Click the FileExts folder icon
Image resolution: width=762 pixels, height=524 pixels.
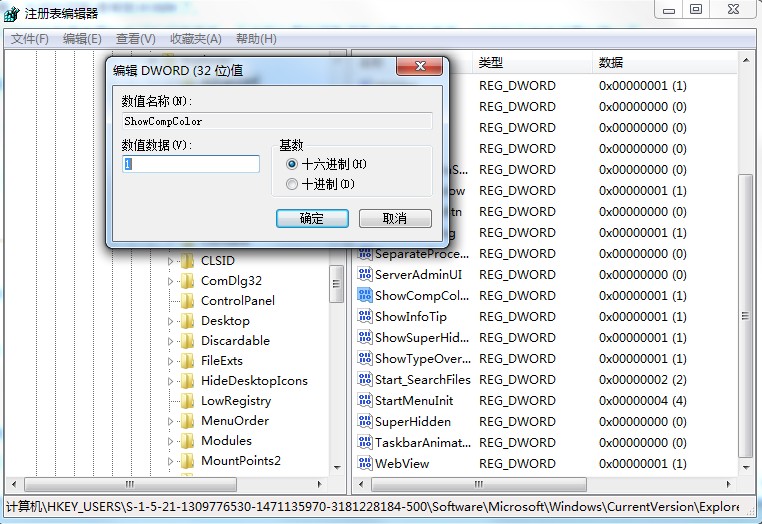(x=188, y=361)
